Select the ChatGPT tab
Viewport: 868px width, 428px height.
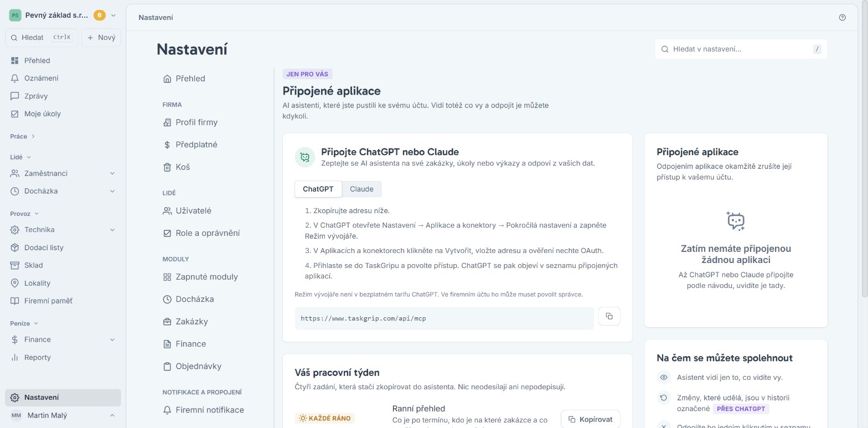pos(318,189)
